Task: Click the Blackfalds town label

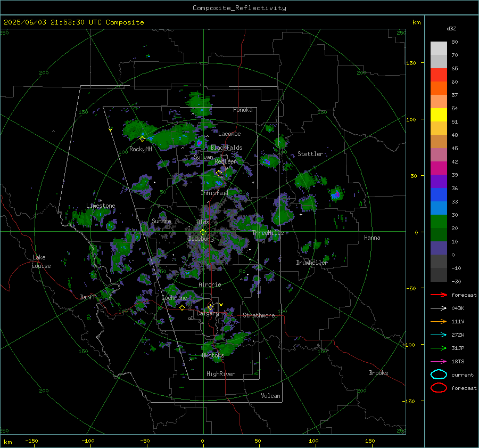Action: [x=226, y=148]
